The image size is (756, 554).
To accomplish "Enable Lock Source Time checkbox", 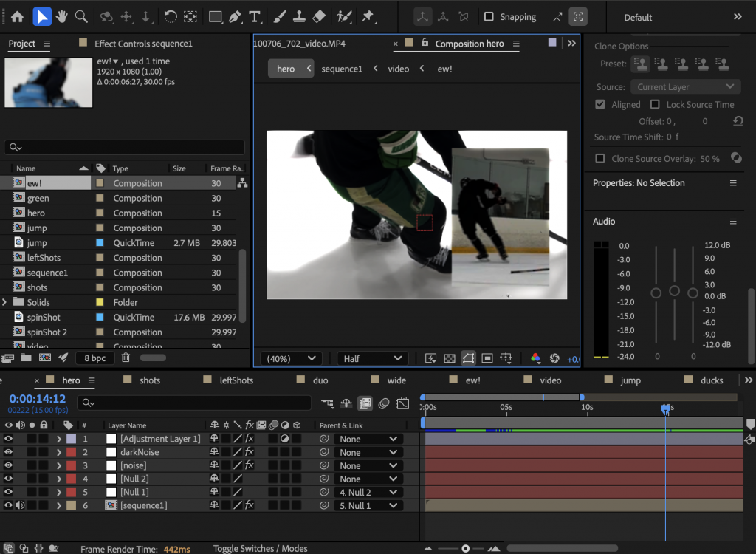I will (655, 105).
